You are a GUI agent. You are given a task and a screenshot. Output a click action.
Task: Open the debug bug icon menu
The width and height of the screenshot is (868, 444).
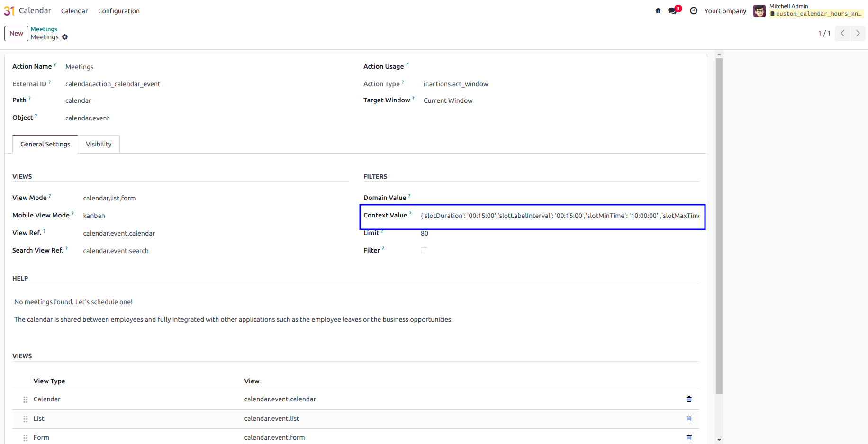658,11
